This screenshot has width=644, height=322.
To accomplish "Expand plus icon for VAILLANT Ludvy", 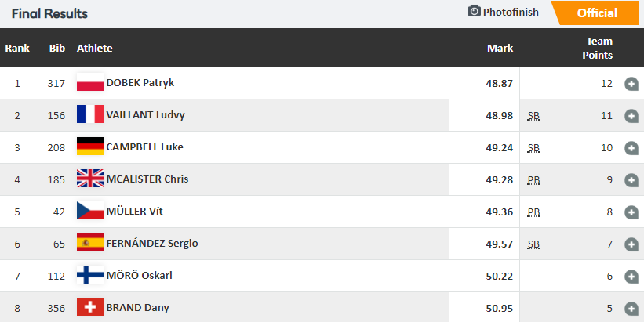I will pos(631,116).
